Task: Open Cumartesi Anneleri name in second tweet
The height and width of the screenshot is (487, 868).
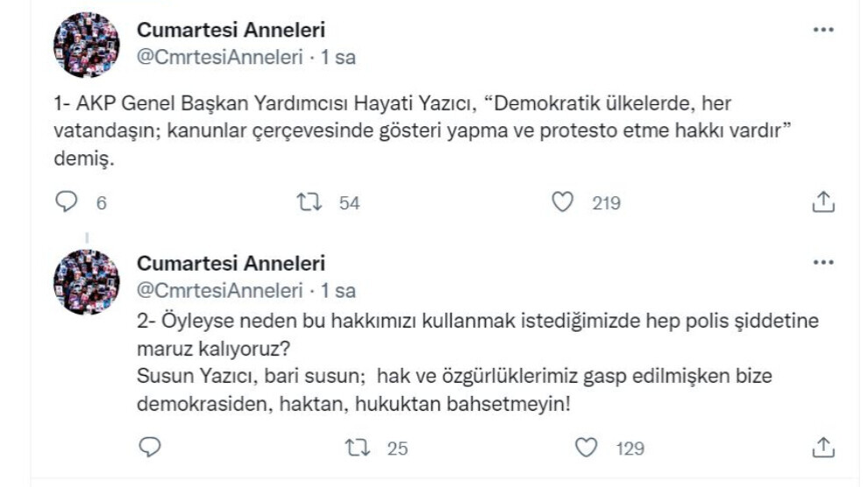Action: pos(231,263)
